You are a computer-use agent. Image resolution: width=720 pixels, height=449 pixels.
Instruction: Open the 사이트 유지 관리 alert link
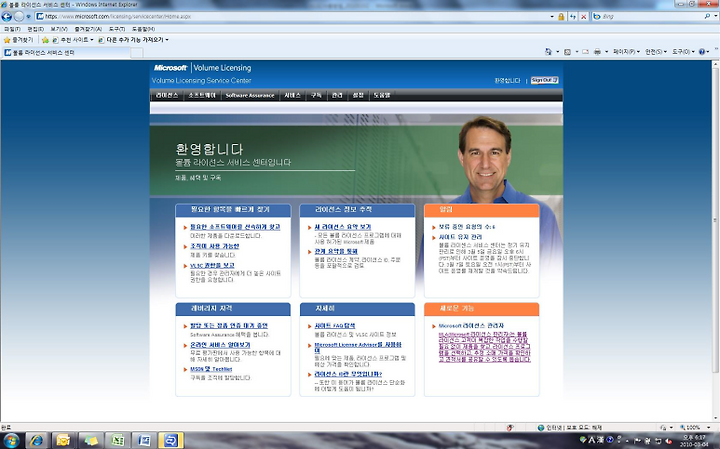461,237
